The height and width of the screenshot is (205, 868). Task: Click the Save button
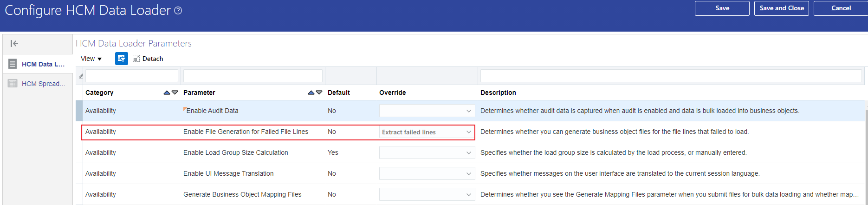pos(722,8)
